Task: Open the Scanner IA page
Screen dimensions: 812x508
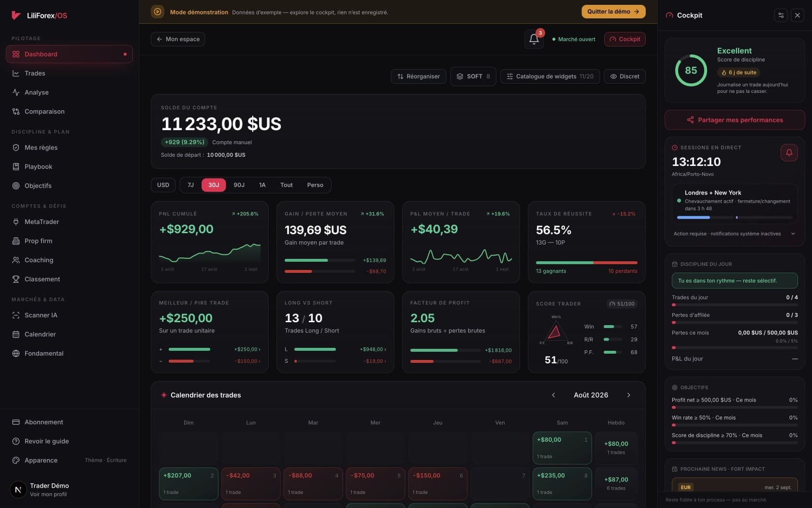Action: click(x=69, y=315)
